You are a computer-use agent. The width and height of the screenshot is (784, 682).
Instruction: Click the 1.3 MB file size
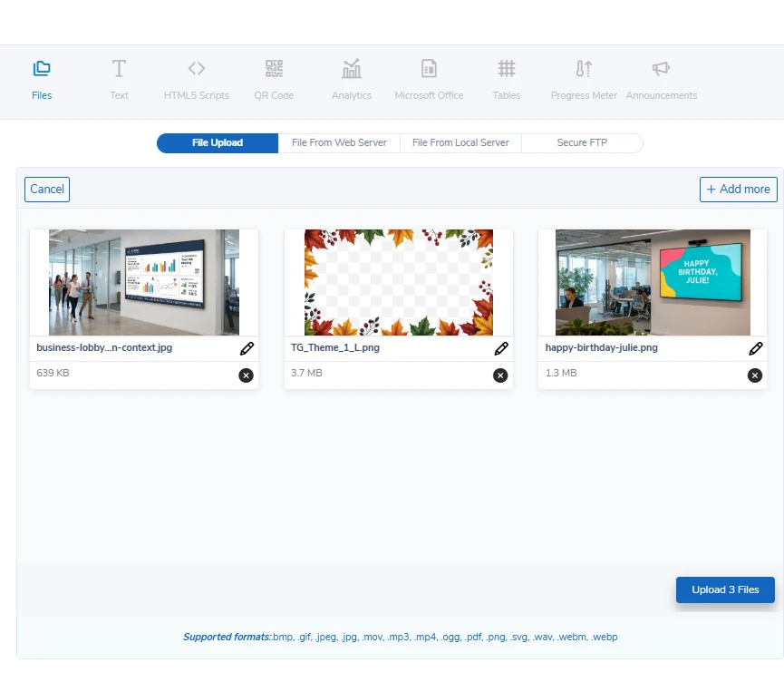coord(561,373)
